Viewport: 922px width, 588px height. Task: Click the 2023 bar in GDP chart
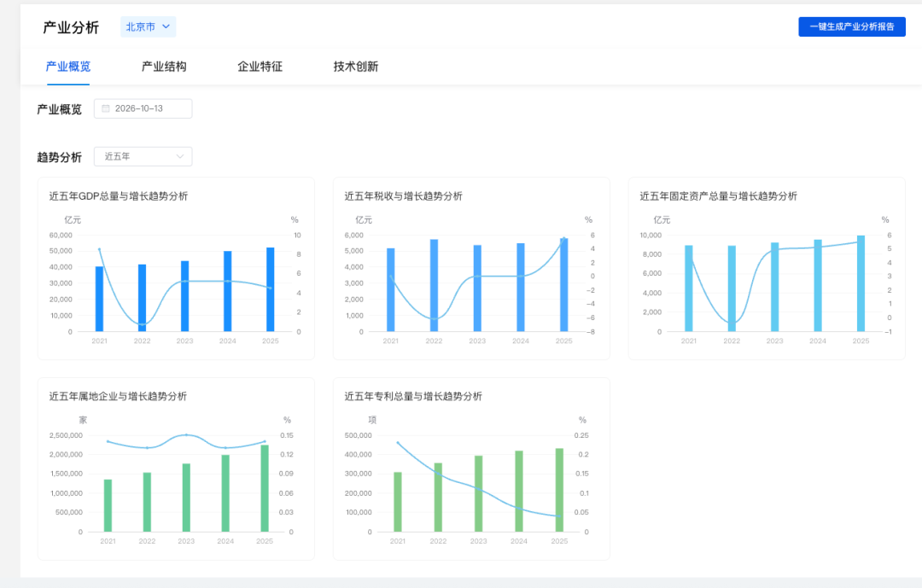[184, 296]
